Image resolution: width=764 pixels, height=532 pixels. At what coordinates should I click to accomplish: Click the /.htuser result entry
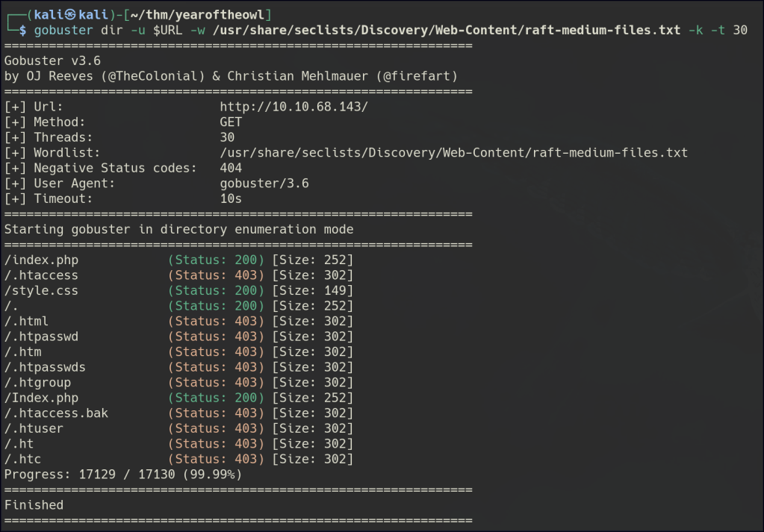pos(34,428)
